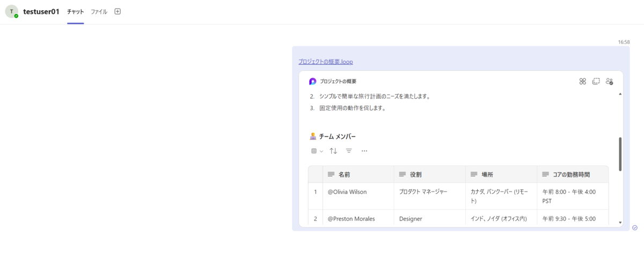
Task: Click the 場所 column header
Action: click(501, 174)
